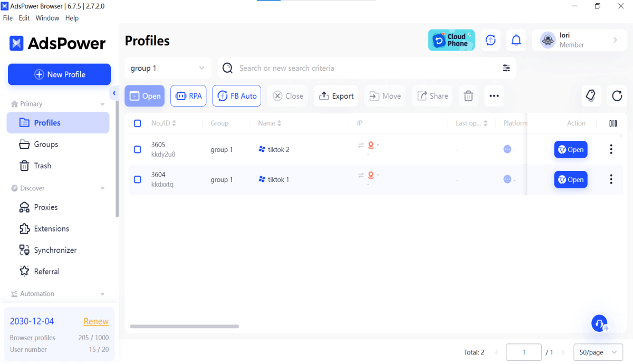Collapse the Primary sidebar section
Image resolution: width=633 pixels, height=364 pixels.
pos(102,104)
